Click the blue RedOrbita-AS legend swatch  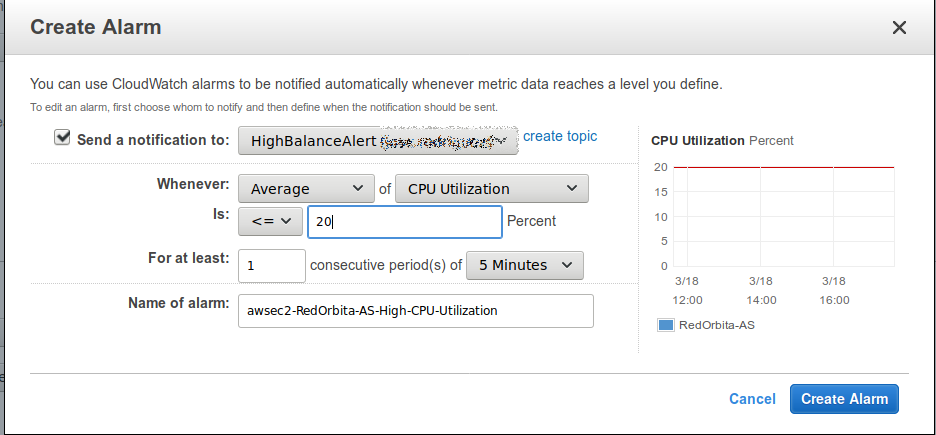coord(665,325)
